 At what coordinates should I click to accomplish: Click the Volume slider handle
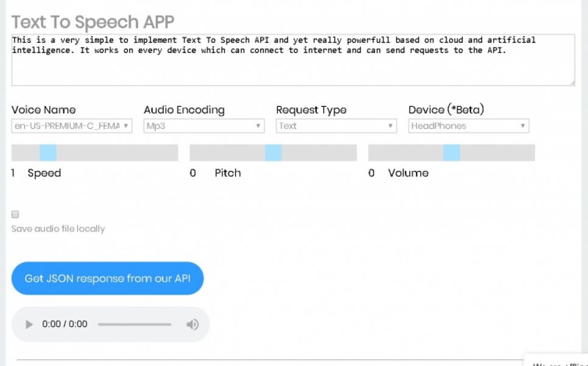tap(452, 153)
